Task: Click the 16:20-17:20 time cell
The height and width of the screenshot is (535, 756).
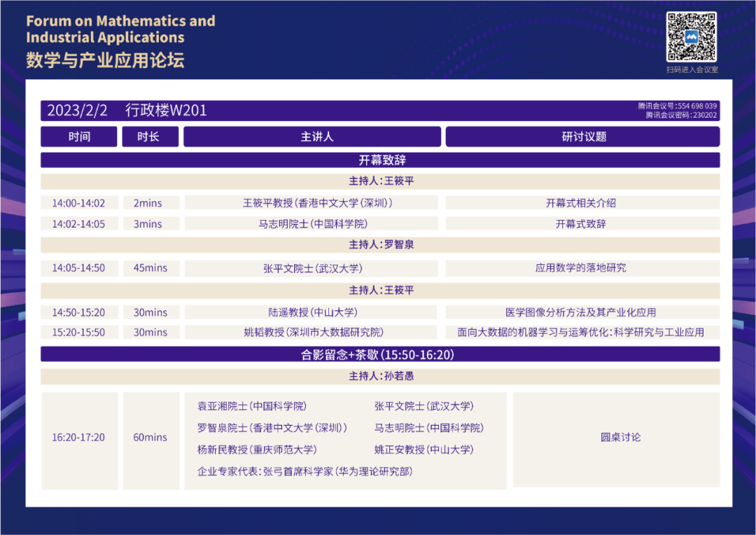Action: point(79,440)
